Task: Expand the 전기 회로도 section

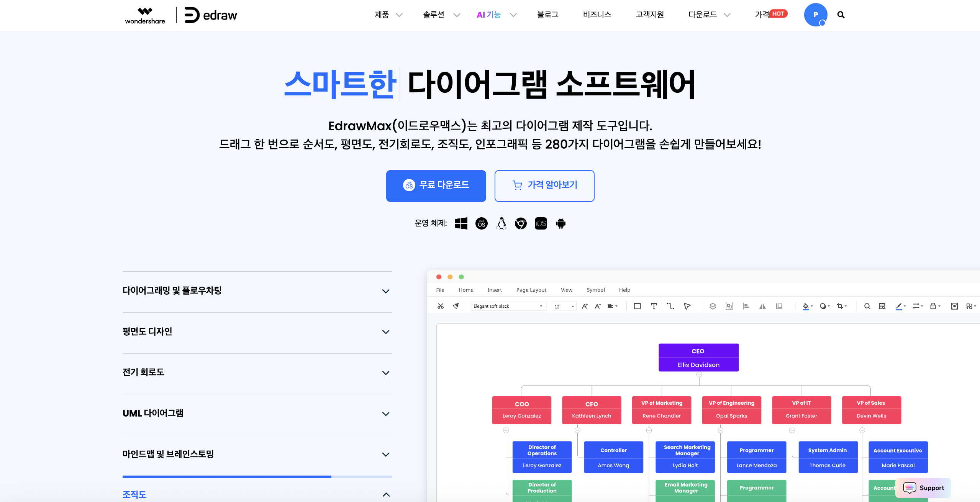Action: point(257,372)
